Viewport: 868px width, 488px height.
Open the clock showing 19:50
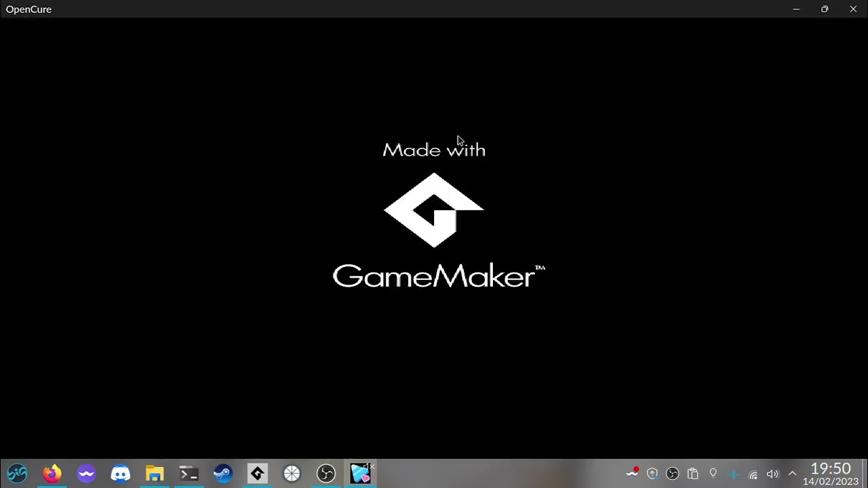point(831,474)
